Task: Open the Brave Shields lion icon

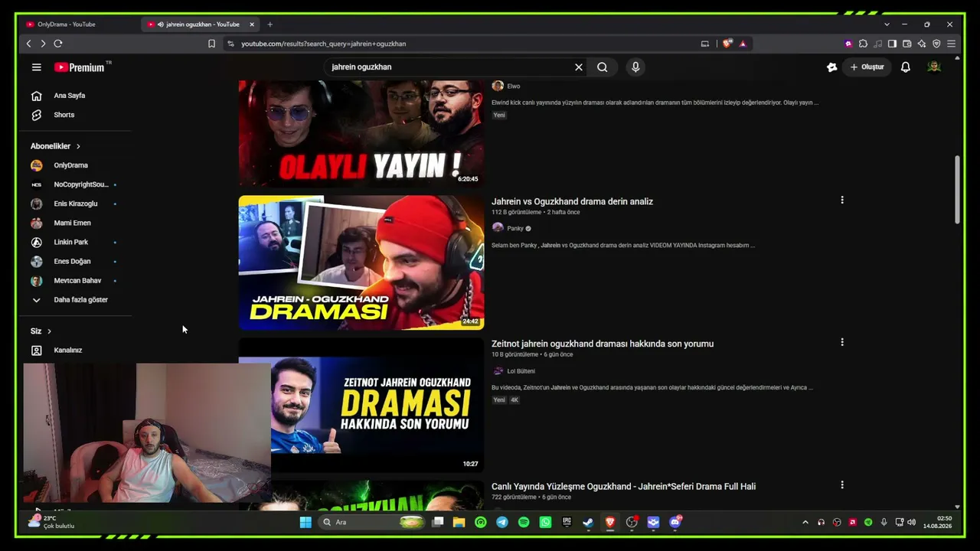Action: coord(727,44)
